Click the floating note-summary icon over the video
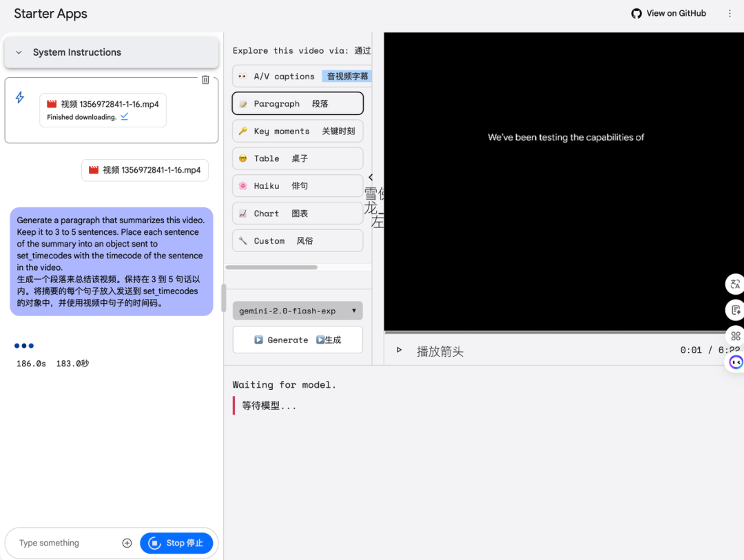The image size is (744, 560). [734, 310]
